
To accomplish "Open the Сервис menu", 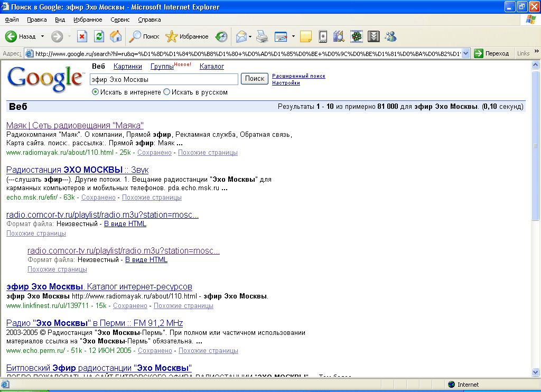I will tap(120, 20).
